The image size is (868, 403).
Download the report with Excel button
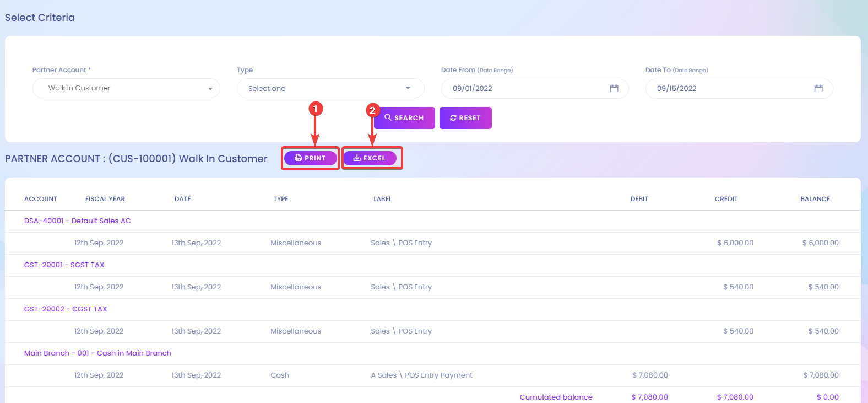tap(370, 158)
